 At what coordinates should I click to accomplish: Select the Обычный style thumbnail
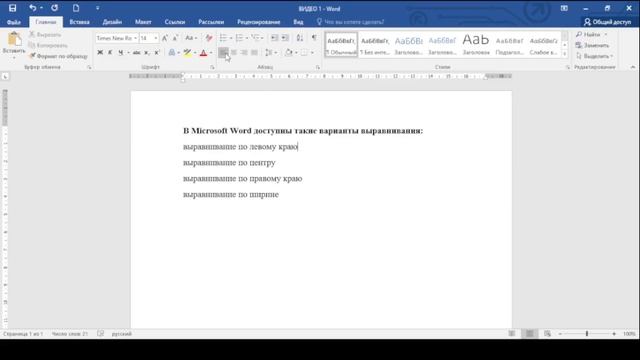(341, 45)
